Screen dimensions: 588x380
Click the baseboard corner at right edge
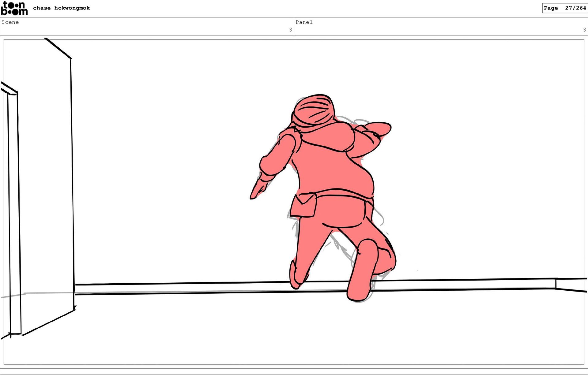556,284
